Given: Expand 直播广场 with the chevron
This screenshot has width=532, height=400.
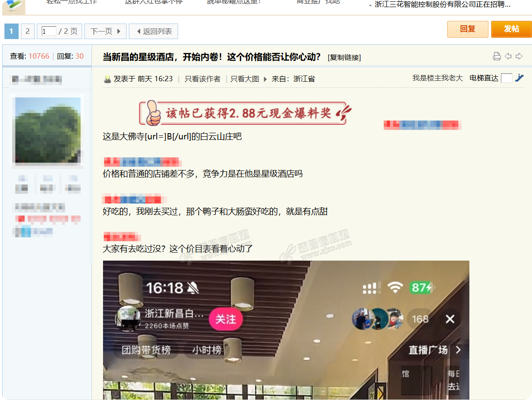Looking at the screenshot, I should coord(458,350).
